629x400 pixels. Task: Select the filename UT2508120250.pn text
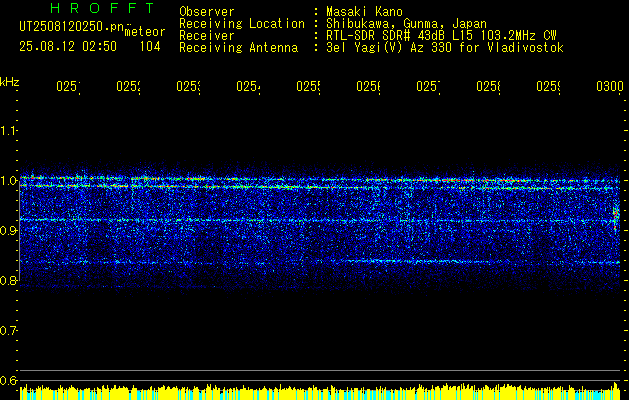click(x=71, y=27)
